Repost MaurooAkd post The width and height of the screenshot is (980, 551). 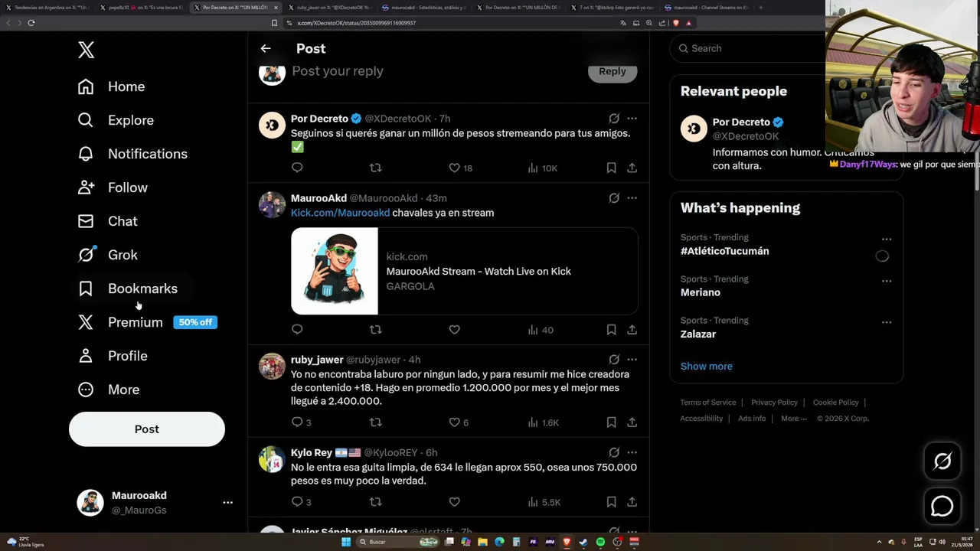tap(375, 330)
